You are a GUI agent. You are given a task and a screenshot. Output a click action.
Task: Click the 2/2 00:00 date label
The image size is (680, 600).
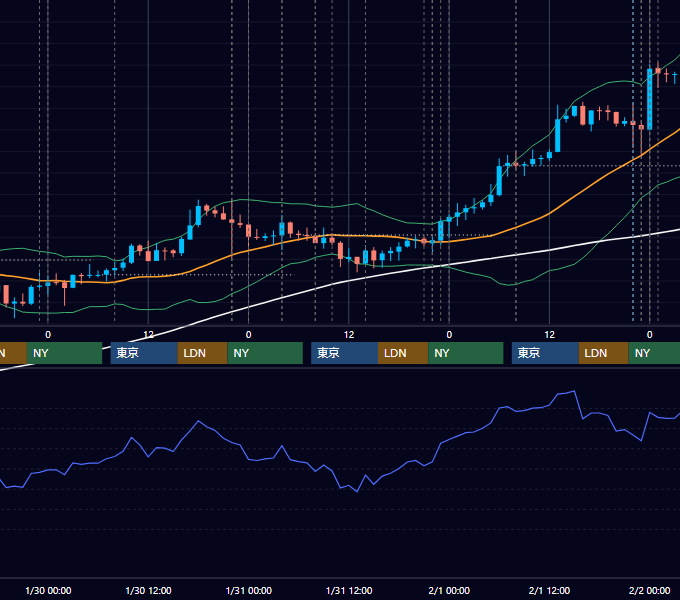(x=649, y=590)
